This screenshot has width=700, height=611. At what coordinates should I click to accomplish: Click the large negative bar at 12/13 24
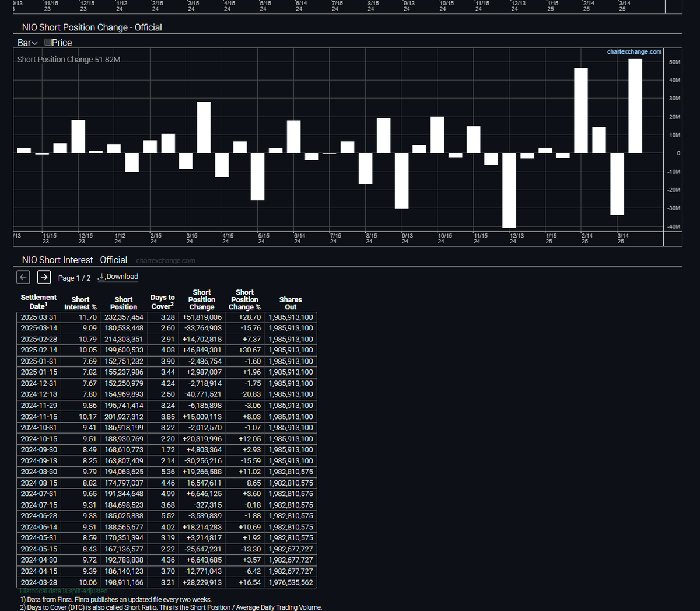[x=509, y=190]
